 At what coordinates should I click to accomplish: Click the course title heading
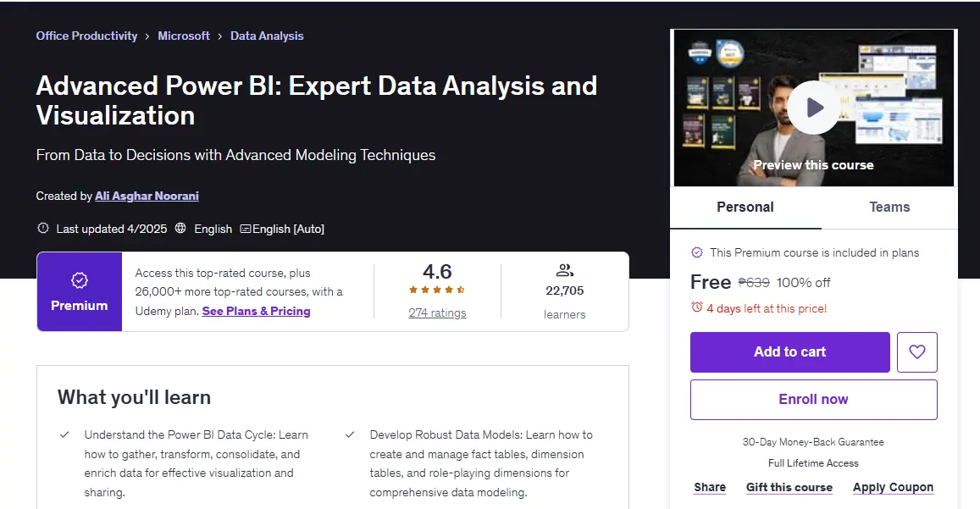pos(317,101)
